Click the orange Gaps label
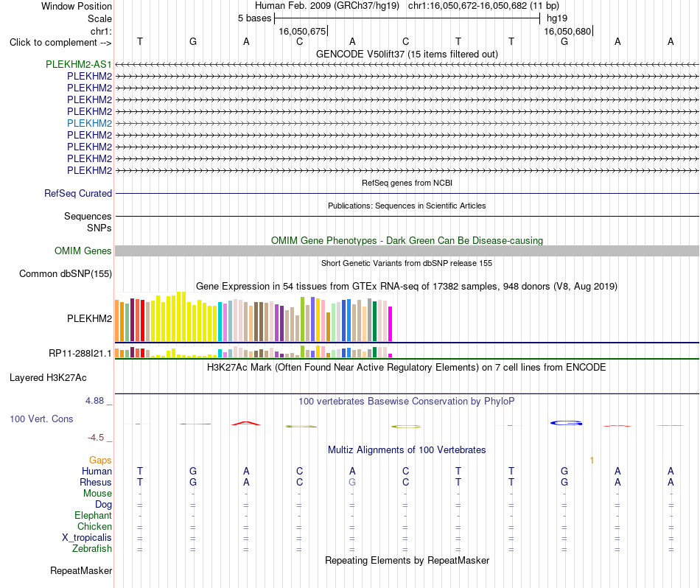 pos(100,460)
